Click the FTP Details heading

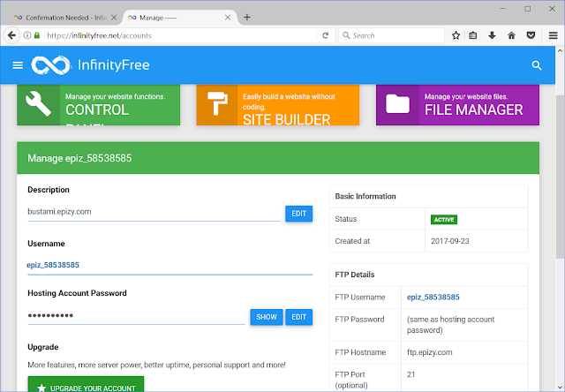pyautogui.click(x=355, y=275)
